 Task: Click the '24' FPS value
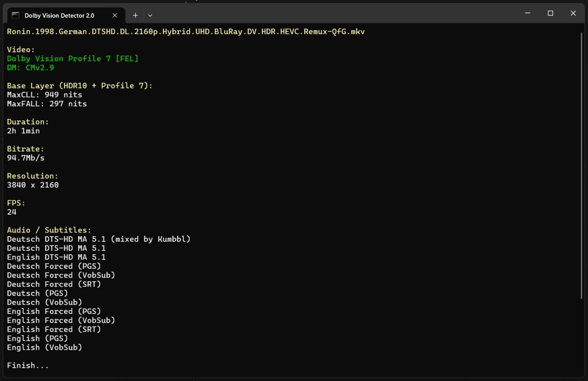[11, 212]
